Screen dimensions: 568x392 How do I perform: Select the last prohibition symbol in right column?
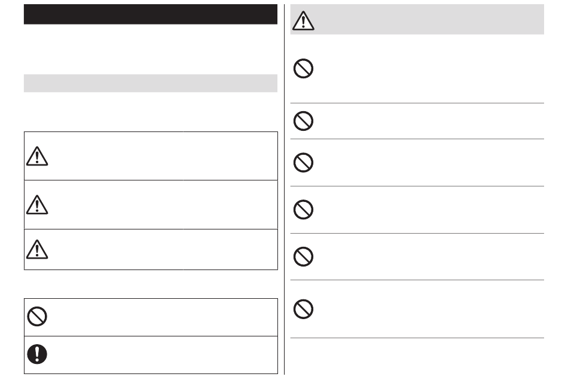(x=303, y=309)
